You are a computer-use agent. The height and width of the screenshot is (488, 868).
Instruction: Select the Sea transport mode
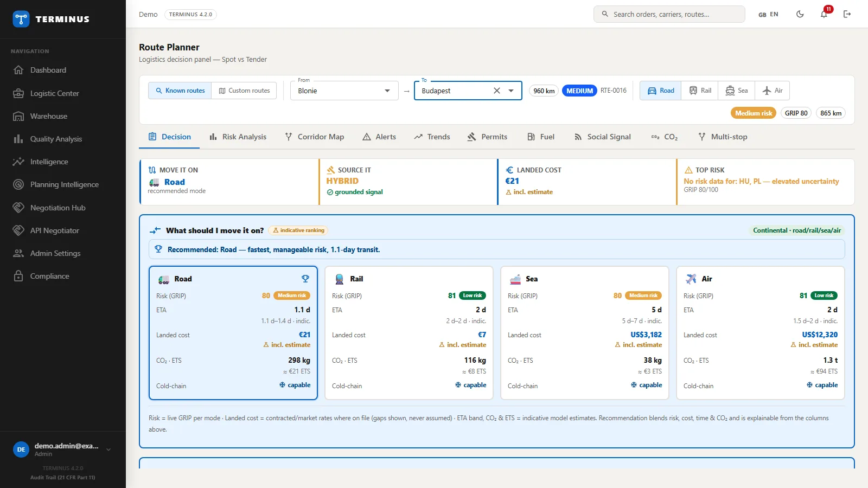[737, 91]
